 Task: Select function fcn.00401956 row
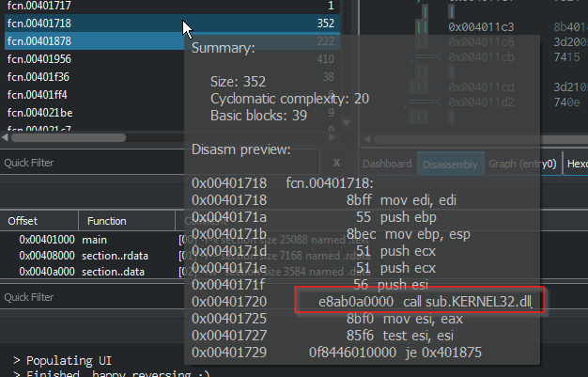[172, 59]
